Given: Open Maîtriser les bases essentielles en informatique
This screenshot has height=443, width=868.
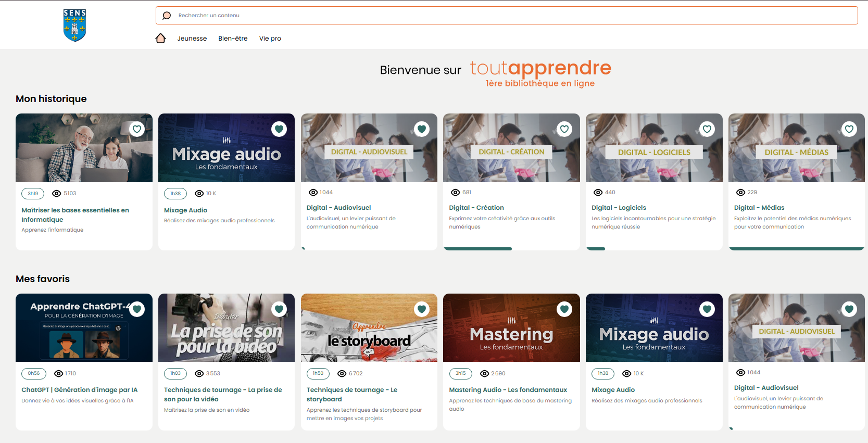Looking at the screenshot, I should pos(75,215).
